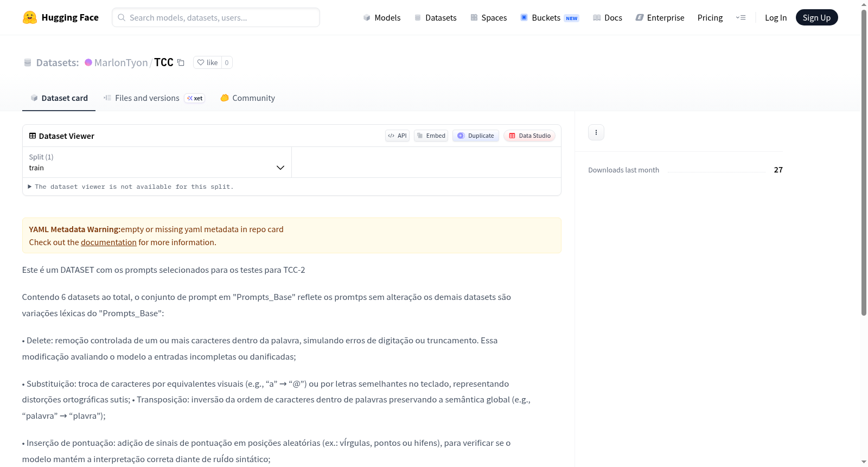Like the TCC dataset
Screen dimensions: 868x467
[x=207, y=62]
